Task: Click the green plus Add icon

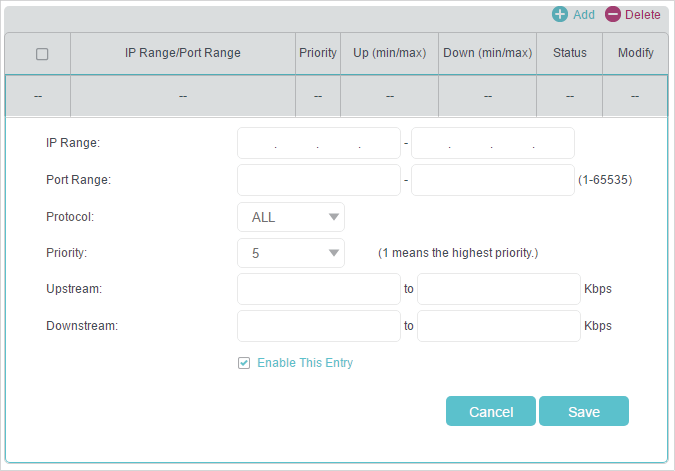Action: (x=560, y=14)
